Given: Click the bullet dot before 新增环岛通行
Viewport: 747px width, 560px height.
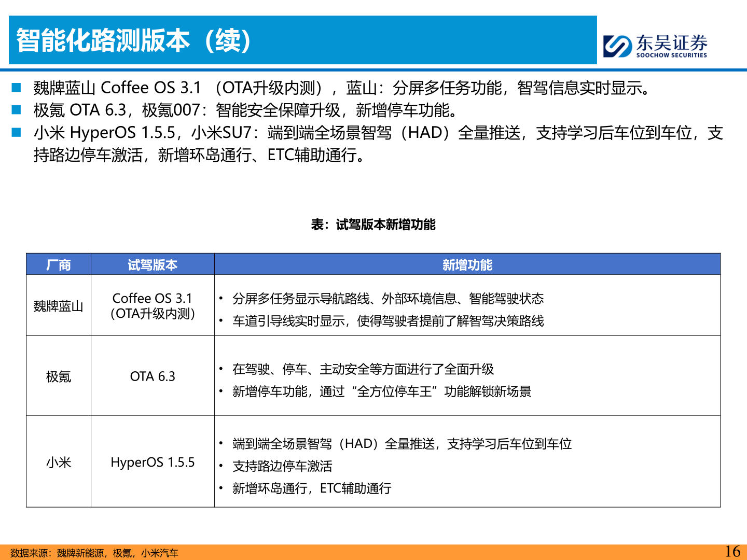Looking at the screenshot, I should 220,487.
